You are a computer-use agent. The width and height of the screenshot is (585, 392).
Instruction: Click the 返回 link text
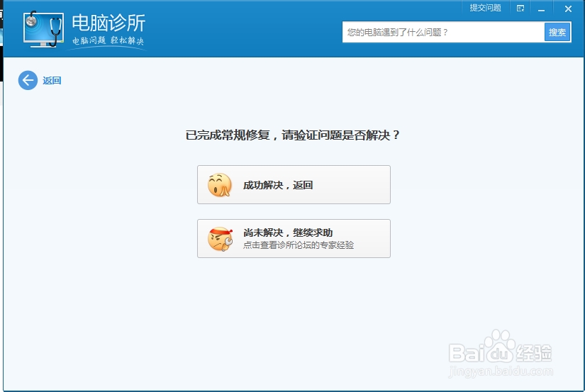(x=52, y=81)
